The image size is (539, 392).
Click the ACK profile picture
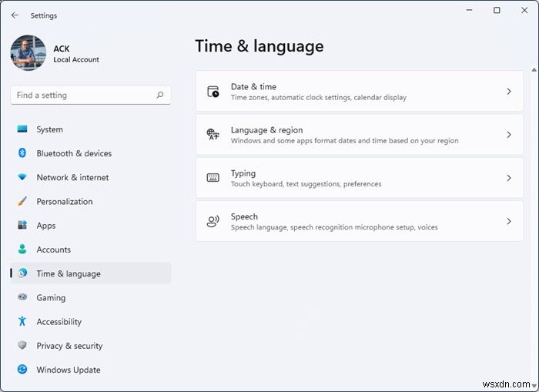(28, 52)
